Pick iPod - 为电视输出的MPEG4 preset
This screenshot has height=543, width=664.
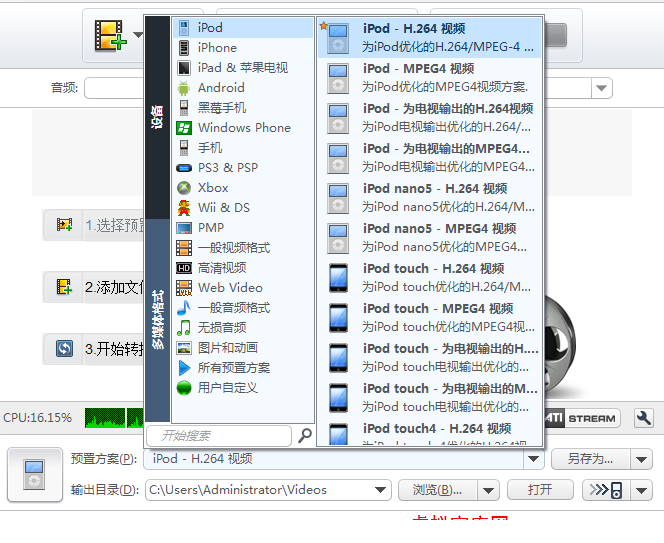click(429, 158)
